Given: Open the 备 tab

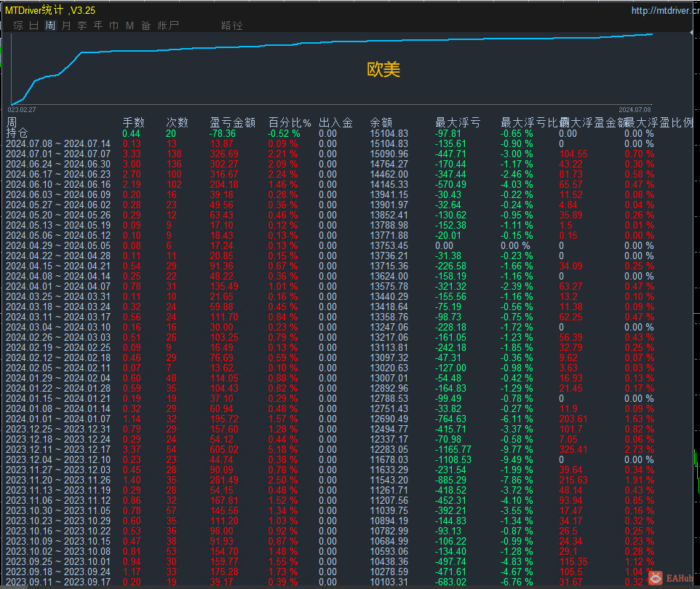Looking at the screenshot, I should [146, 25].
